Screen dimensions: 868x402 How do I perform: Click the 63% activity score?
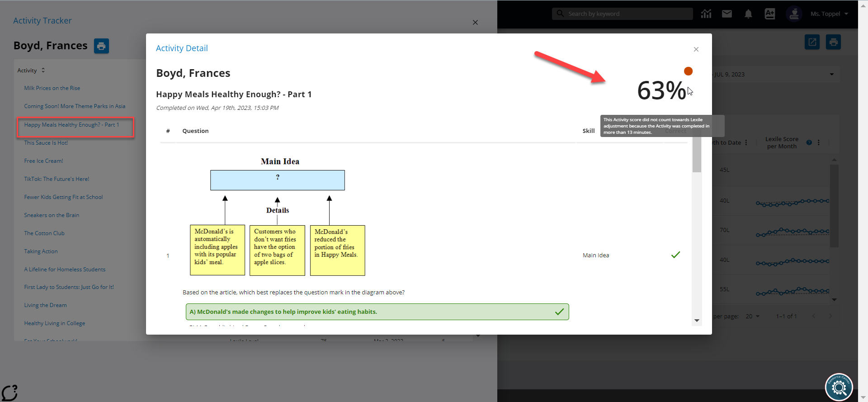662,90
